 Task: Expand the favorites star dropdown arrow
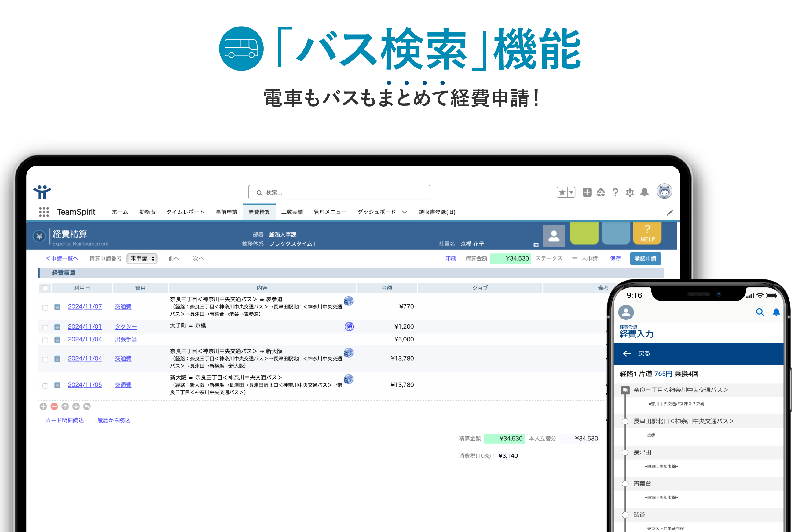[571, 192]
